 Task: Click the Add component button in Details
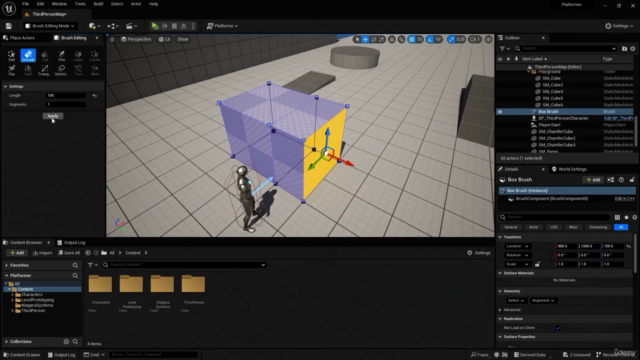pyautogui.click(x=593, y=180)
